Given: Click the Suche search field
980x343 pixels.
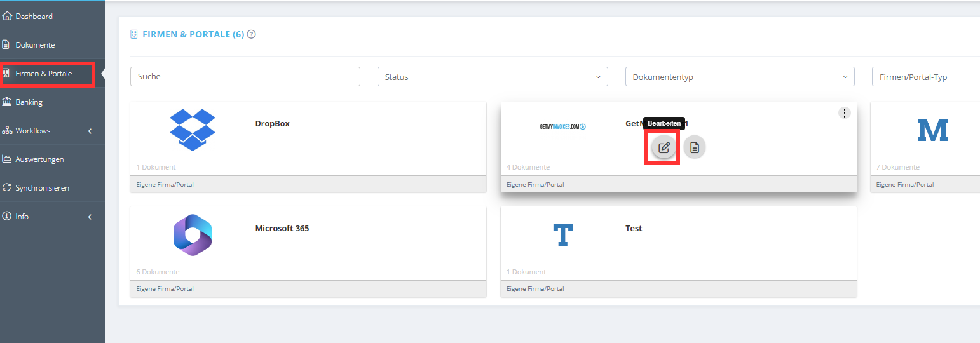Looking at the screenshot, I should point(245,77).
